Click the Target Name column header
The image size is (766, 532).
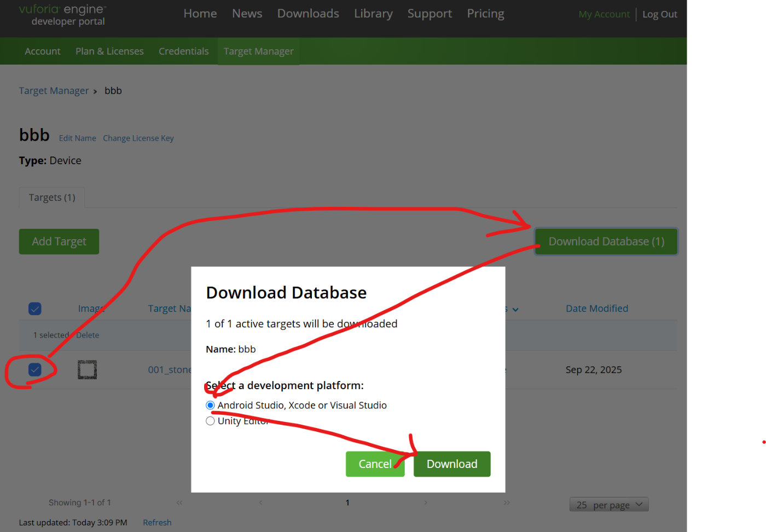pos(170,309)
